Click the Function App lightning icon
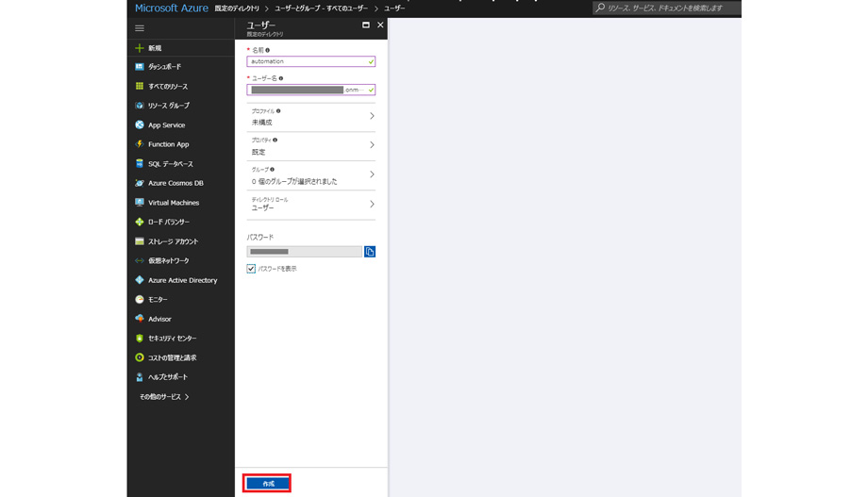Image resolution: width=868 pixels, height=497 pixels. point(140,144)
